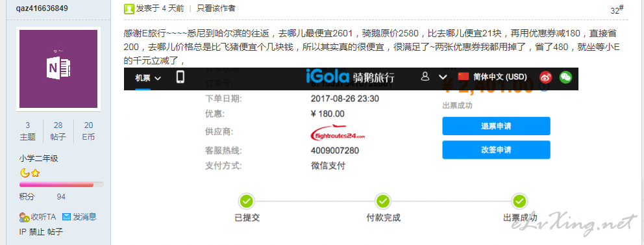Click the 微信支付 payment method text
644x245 pixels.
pyautogui.click(x=328, y=166)
